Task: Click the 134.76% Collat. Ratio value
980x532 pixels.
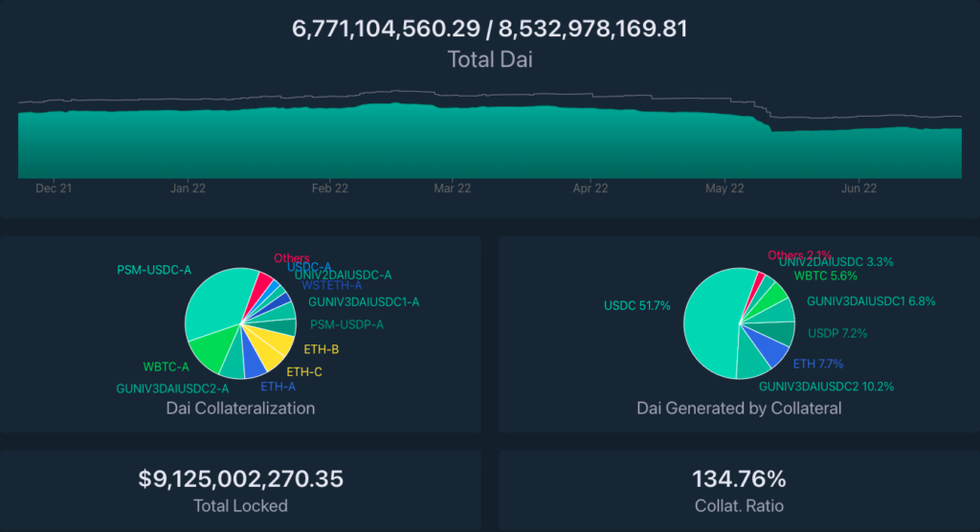Action: click(x=739, y=479)
